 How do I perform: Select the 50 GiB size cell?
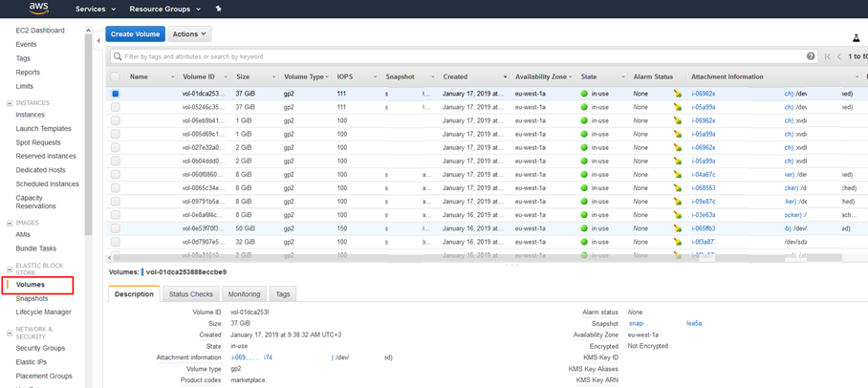tap(246, 228)
